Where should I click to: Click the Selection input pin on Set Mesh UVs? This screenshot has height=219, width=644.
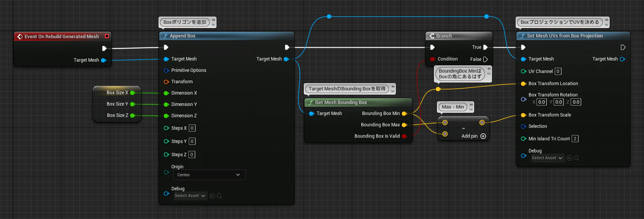(524, 126)
